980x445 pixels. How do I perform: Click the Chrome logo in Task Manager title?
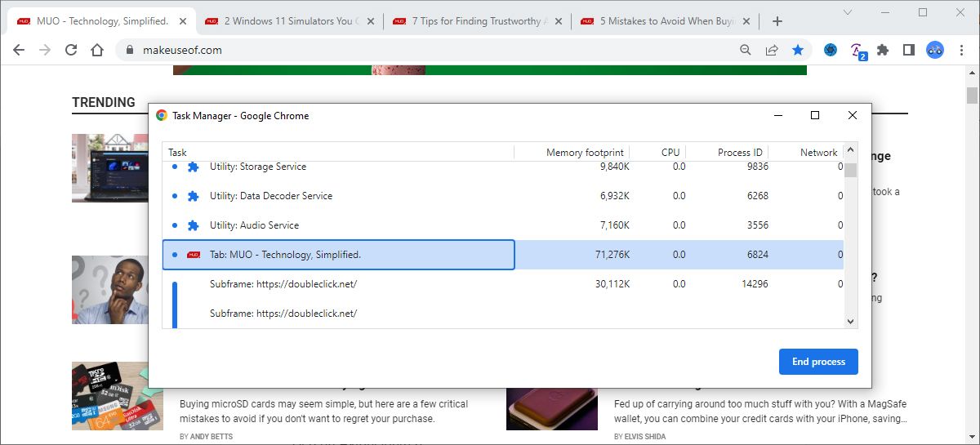162,116
